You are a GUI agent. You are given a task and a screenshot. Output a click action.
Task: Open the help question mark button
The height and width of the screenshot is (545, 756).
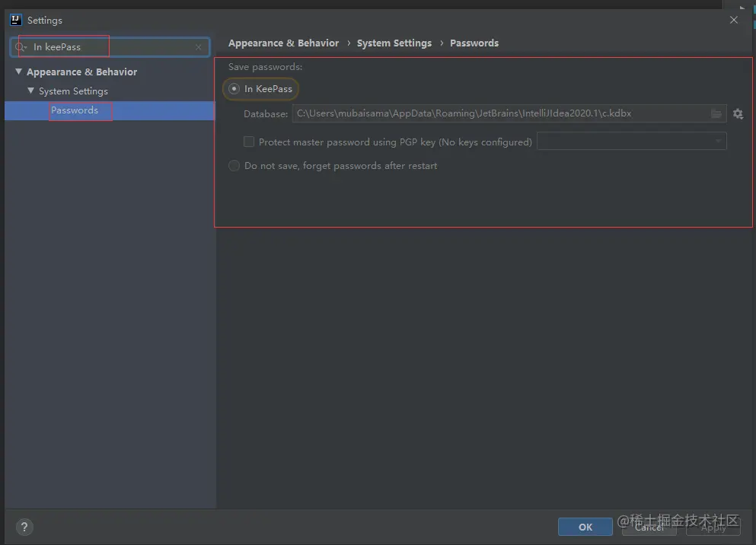(24, 527)
